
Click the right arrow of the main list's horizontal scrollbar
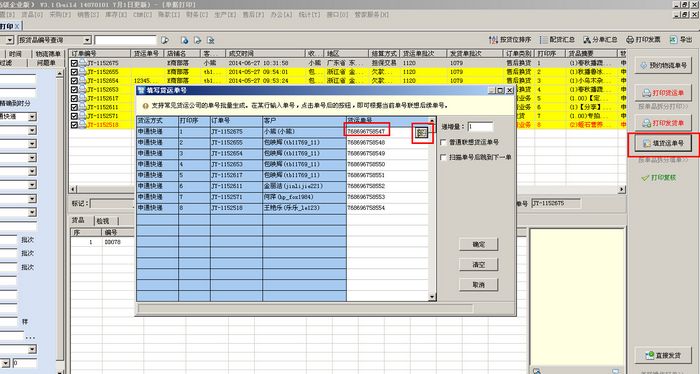pyautogui.click(x=621, y=189)
